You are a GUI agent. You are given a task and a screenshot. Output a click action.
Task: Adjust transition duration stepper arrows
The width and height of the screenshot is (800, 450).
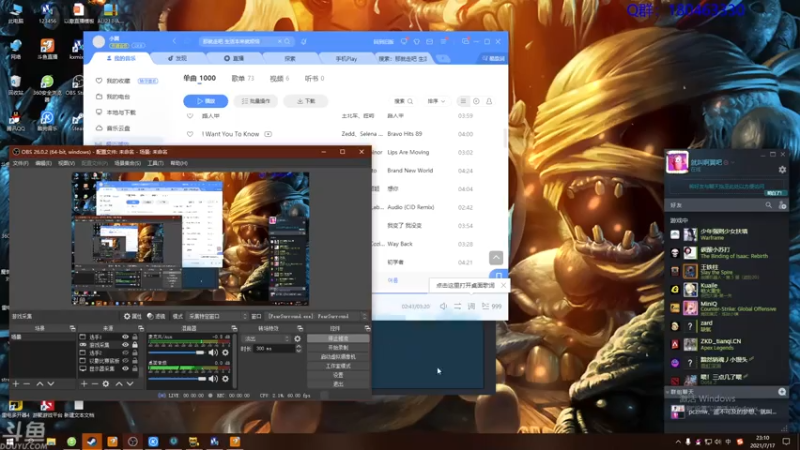(x=298, y=348)
